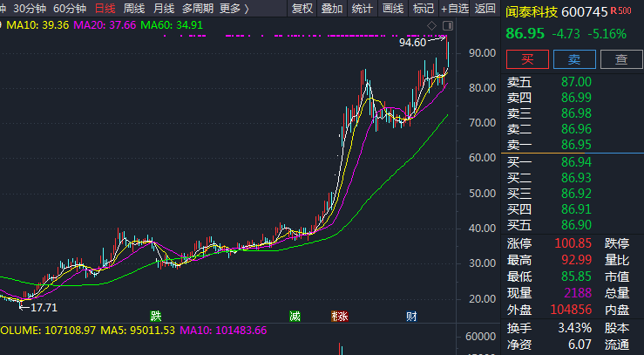Click the volume MA5: 95011.53 label
The height and width of the screenshot is (355, 644).
coord(138,330)
